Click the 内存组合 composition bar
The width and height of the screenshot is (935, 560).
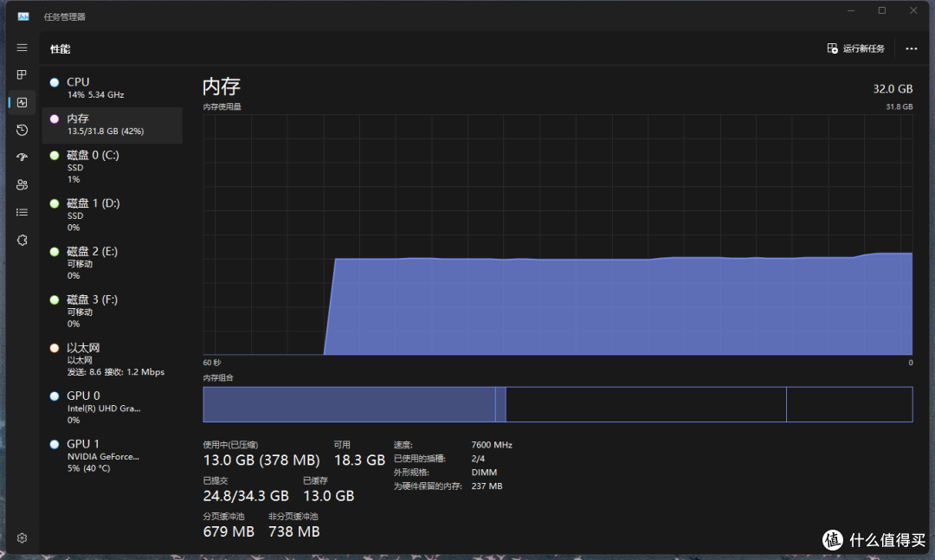coord(558,404)
